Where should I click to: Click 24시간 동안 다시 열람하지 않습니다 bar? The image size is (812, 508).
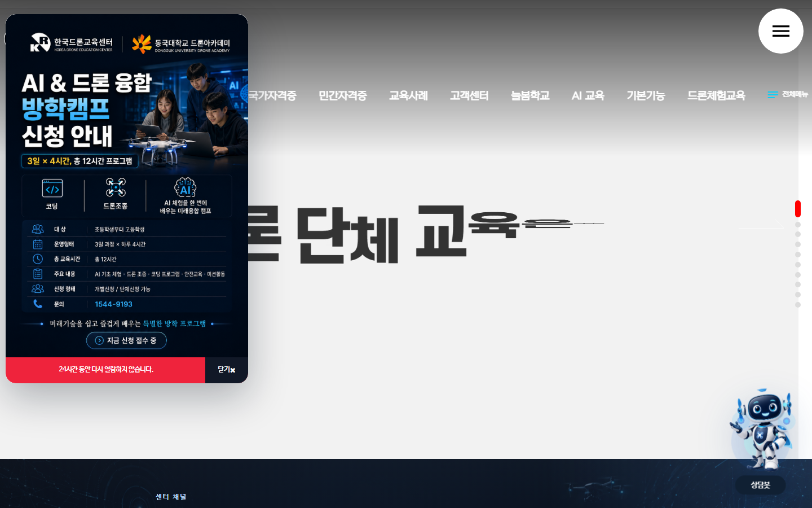[x=105, y=370]
